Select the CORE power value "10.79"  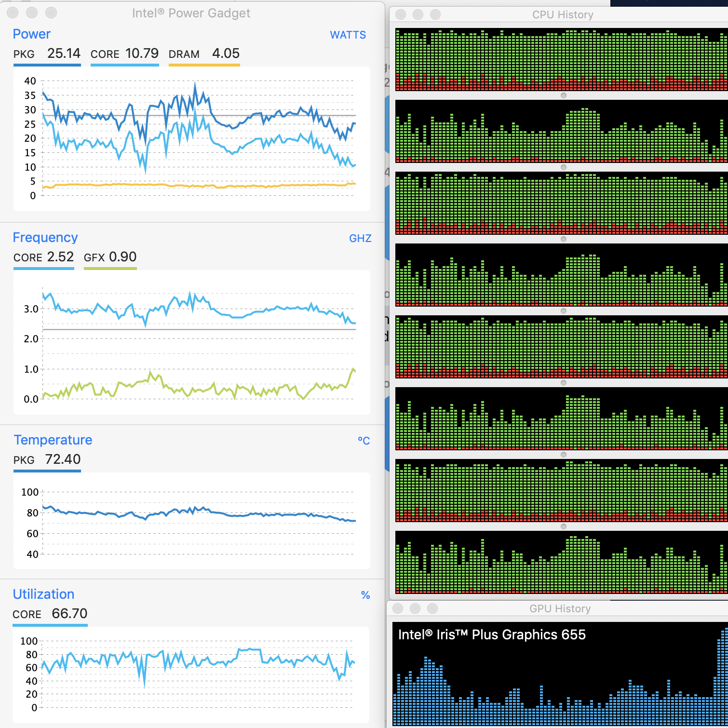[x=142, y=54]
